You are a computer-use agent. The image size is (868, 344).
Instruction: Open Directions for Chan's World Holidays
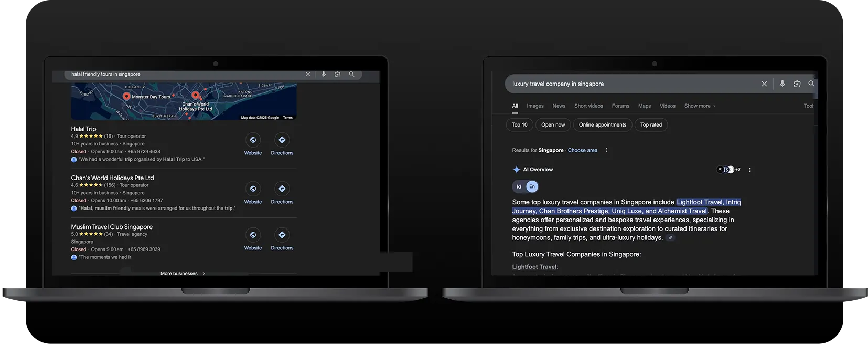[282, 189]
